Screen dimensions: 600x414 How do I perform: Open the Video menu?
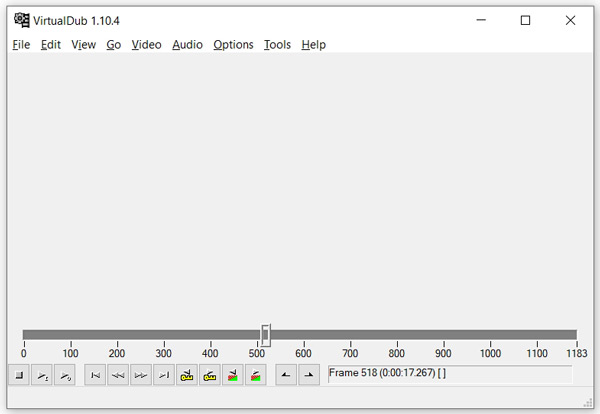(x=147, y=45)
